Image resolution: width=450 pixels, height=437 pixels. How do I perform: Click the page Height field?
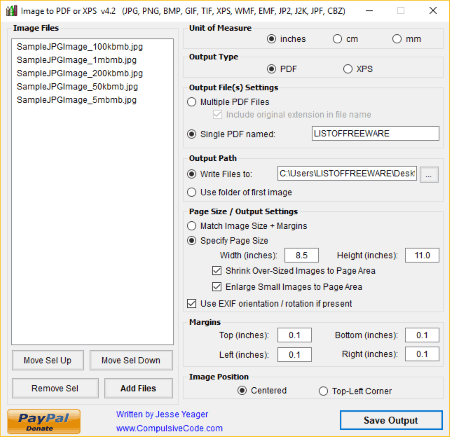422,255
